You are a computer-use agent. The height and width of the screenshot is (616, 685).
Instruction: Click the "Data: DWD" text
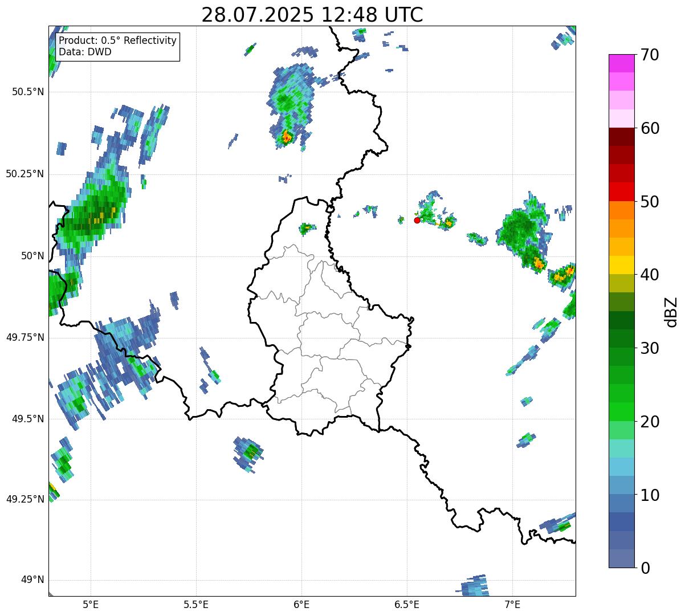pyautogui.click(x=85, y=52)
